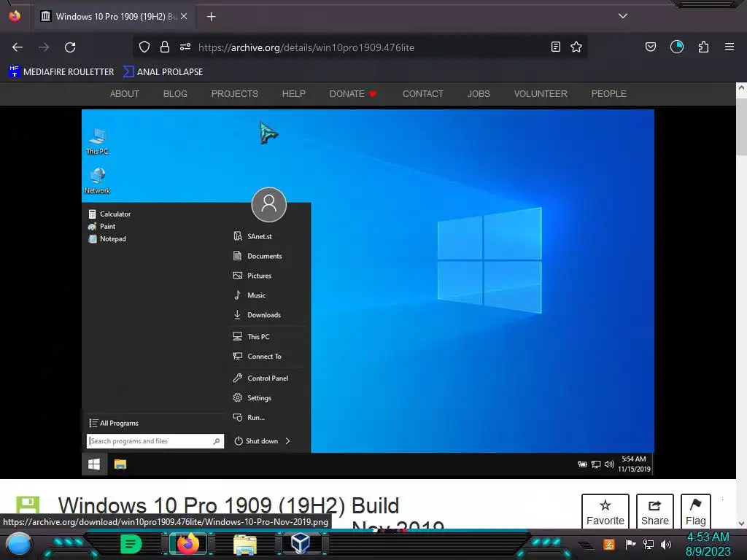
Task: Click the Action Center flag tray icon
Action: pyautogui.click(x=630, y=544)
